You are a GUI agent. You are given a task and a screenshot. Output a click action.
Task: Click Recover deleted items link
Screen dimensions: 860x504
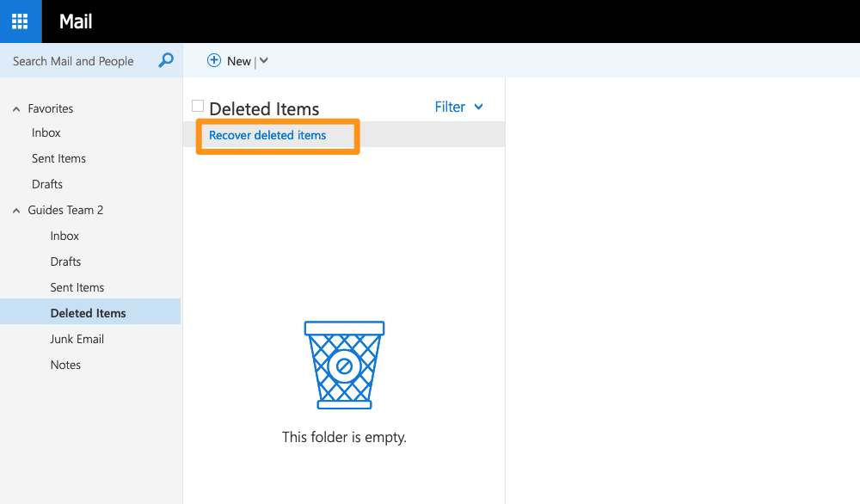pyautogui.click(x=267, y=136)
